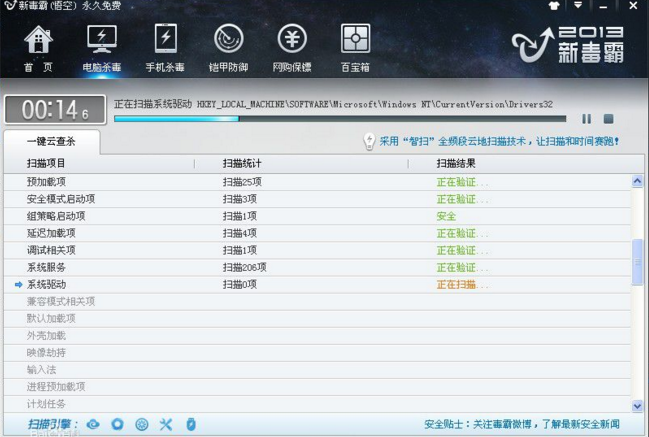Click the lightbulb tip icon
The image size is (649, 437).
[369, 141]
